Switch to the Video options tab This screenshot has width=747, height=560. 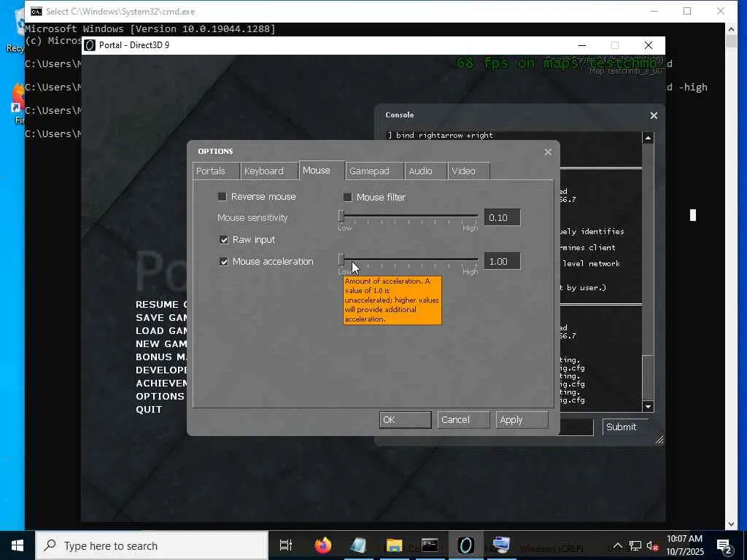(468, 171)
